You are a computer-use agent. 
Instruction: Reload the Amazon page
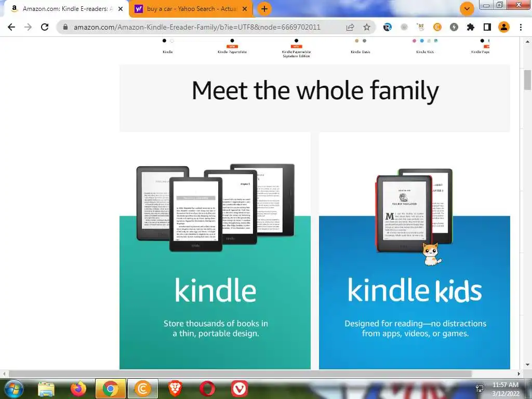tap(45, 27)
